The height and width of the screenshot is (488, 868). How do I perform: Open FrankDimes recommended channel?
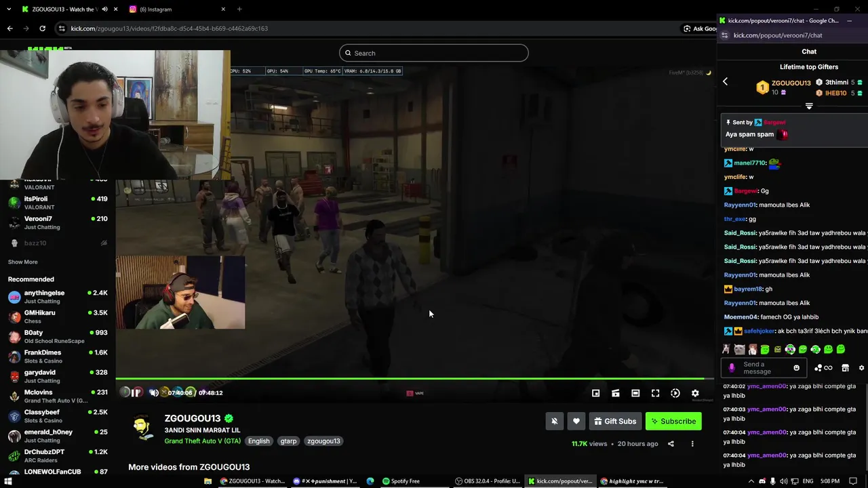coord(58,357)
